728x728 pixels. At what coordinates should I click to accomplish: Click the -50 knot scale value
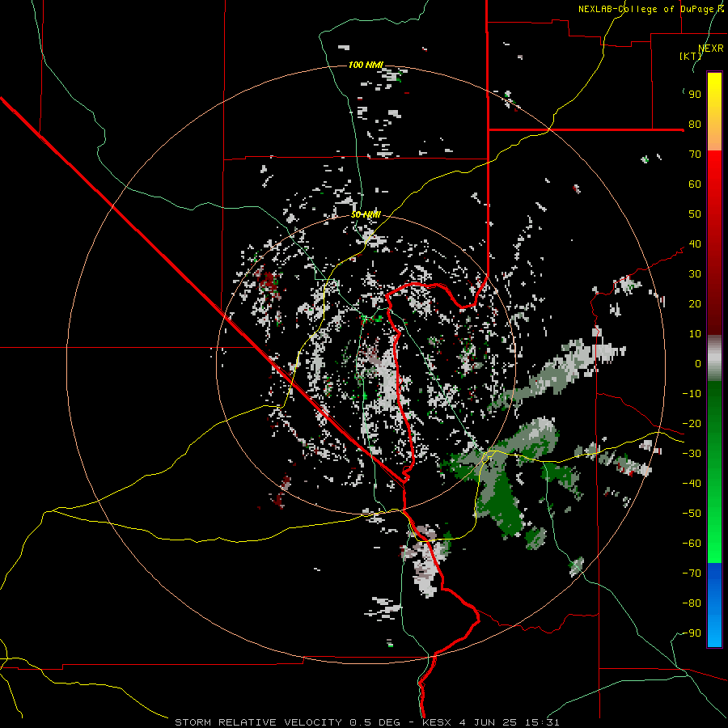point(692,514)
